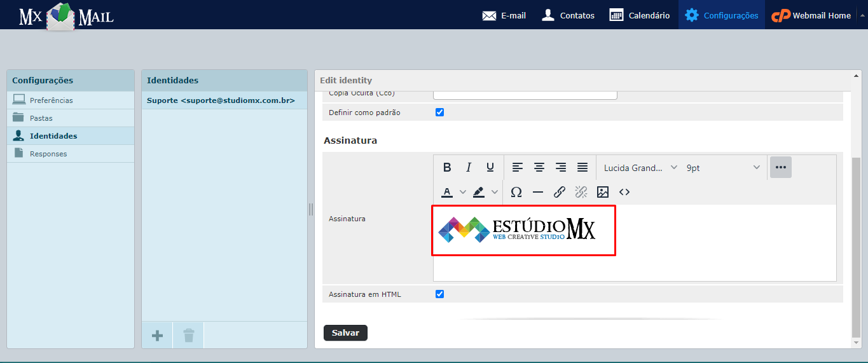Screen dimensions: 868x363
Task: Apply italic formatting to signature
Action: 469,167
